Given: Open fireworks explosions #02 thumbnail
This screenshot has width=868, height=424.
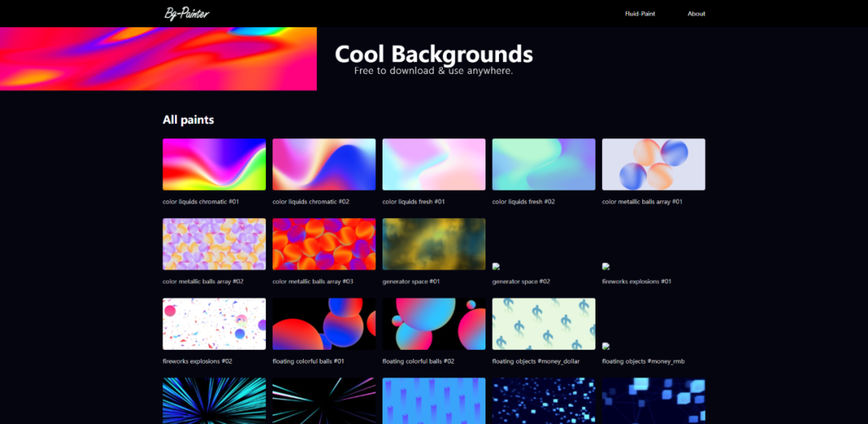Looking at the screenshot, I should (215, 323).
